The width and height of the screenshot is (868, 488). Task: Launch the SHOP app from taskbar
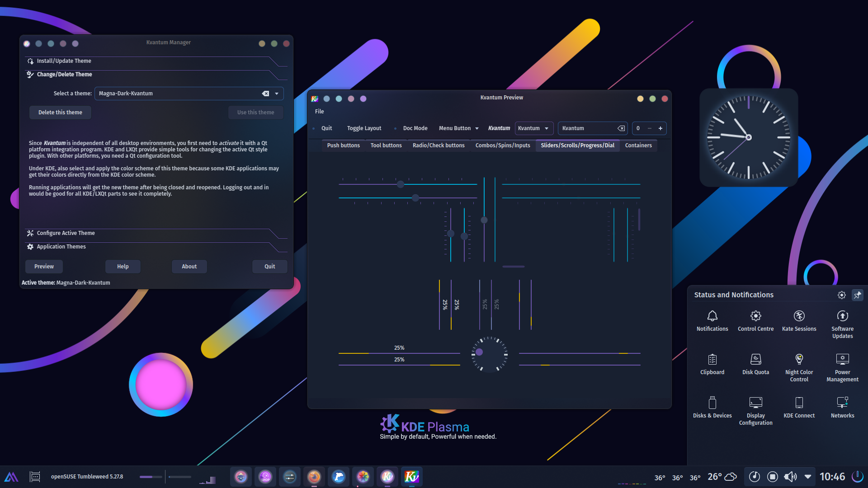pyautogui.click(x=265, y=477)
